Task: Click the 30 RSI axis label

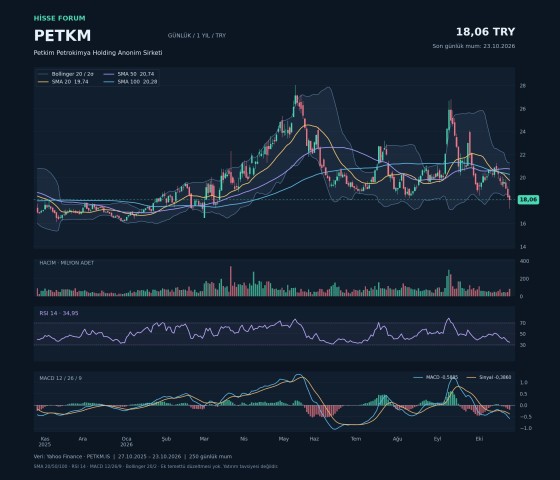Action: click(523, 345)
